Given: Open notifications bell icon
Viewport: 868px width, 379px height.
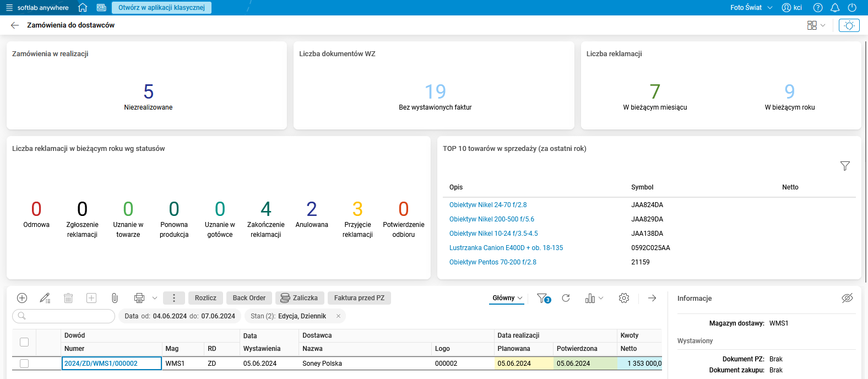Looking at the screenshot, I should pyautogui.click(x=835, y=8).
